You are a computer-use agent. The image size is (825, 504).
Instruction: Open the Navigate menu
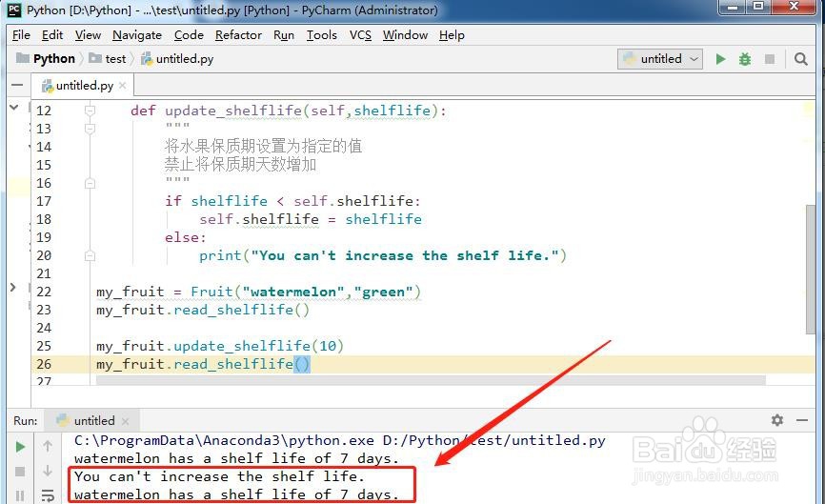[137, 35]
